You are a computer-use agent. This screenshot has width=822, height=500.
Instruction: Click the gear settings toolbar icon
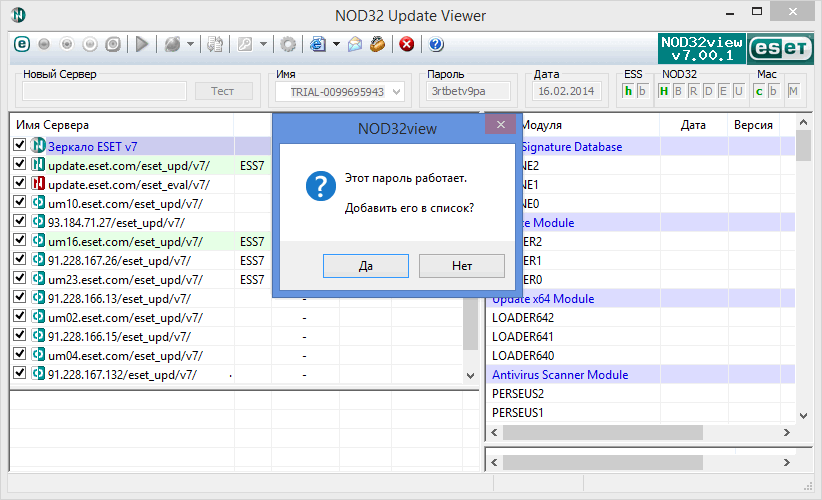288,44
